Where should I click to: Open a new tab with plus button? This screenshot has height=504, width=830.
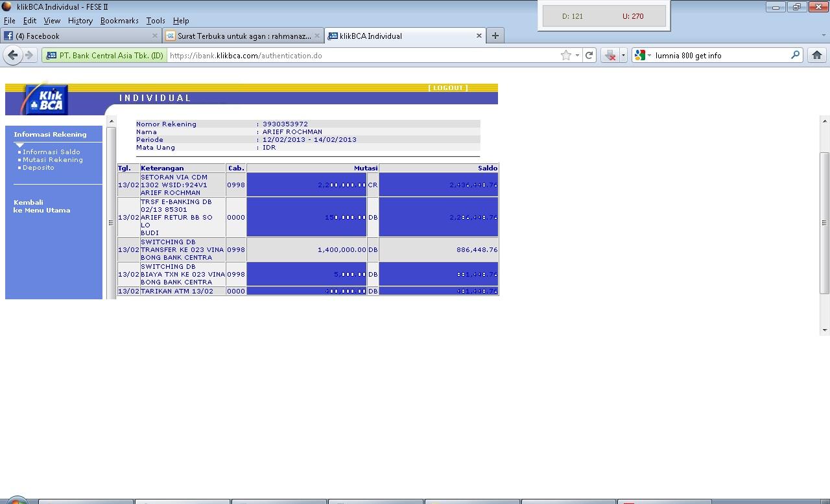pos(495,36)
